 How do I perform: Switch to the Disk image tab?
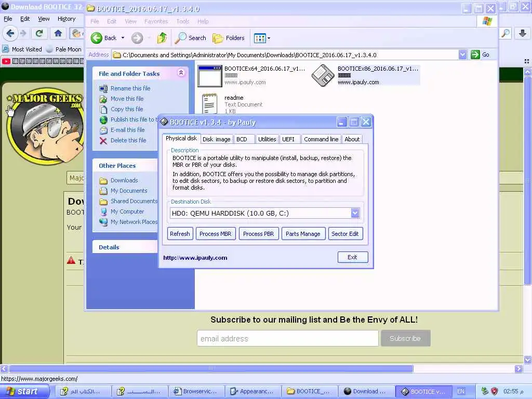tap(217, 139)
